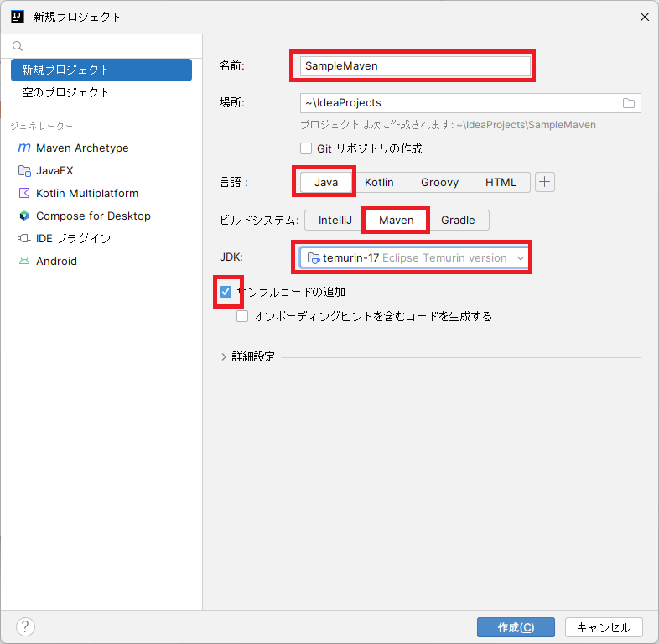Viewport: 659px width, 644px height.
Task: Click the 場所 field with ~\IdeaProjects
Action: pos(470,103)
